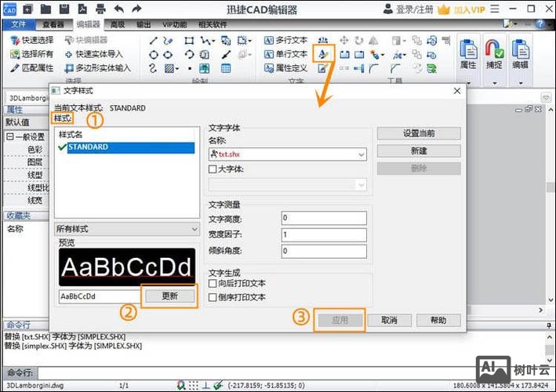Insert a table with the grid icon
The height and width of the screenshot is (392, 556).
[226, 68]
